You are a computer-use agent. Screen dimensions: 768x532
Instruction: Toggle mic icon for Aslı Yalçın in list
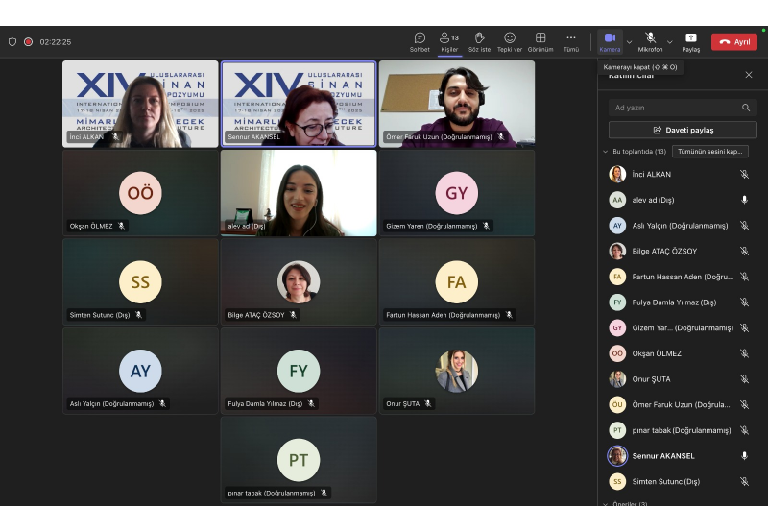click(744, 226)
